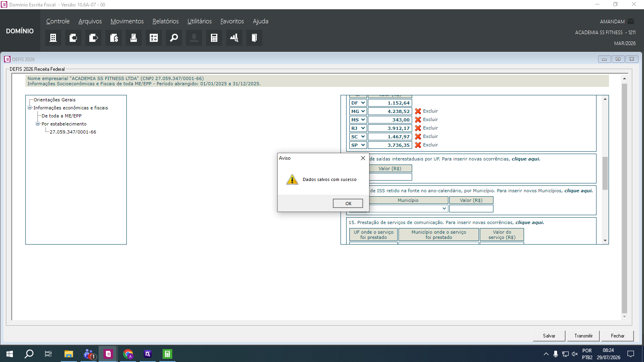644x362 pixels.
Task: Click the Fechar button
Action: pos(618,336)
